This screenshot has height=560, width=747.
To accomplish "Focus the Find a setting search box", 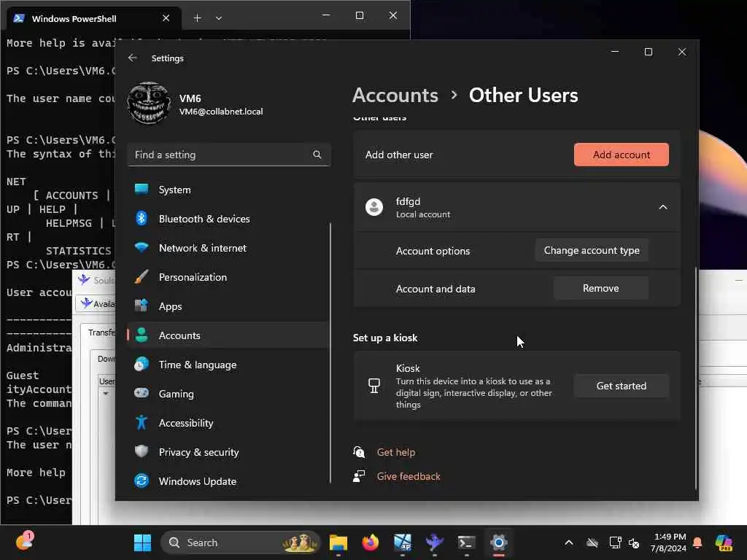I will pyautogui.click(x=229, y=155).
